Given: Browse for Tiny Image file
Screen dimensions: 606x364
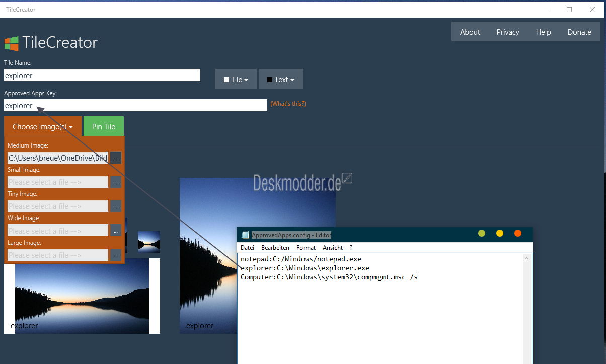Looking at the screenshot, I should pyautogui.click(x=116, y=206).
